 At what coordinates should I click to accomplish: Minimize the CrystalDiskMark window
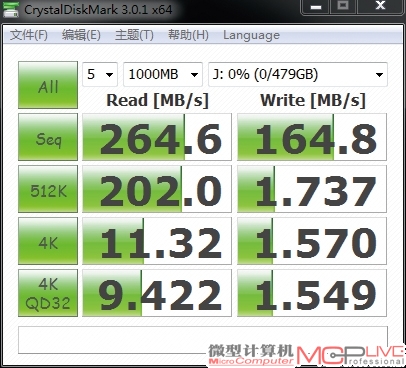[316, 7]
